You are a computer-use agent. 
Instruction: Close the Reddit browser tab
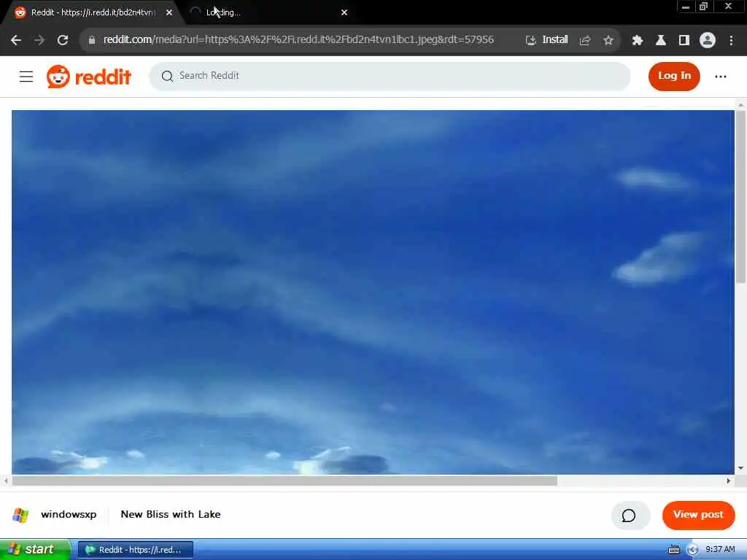click(x=169, y=13)
